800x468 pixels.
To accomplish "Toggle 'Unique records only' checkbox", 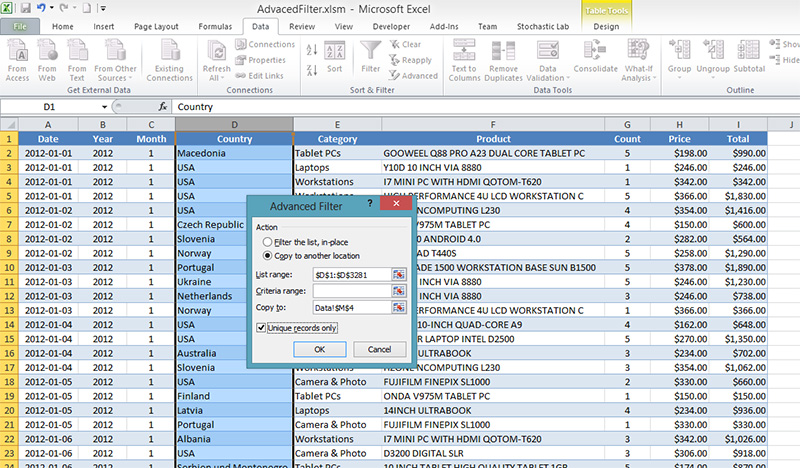I will (262, 327).
